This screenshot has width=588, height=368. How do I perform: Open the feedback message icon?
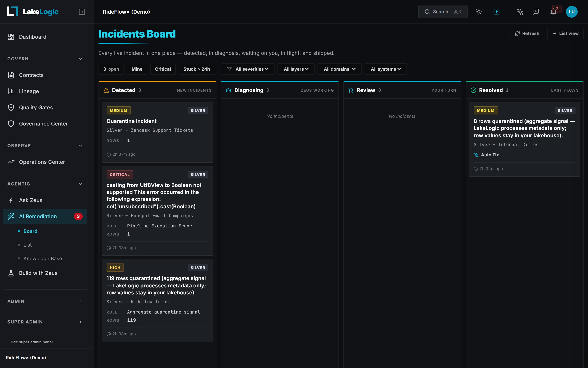coord(536,12)
